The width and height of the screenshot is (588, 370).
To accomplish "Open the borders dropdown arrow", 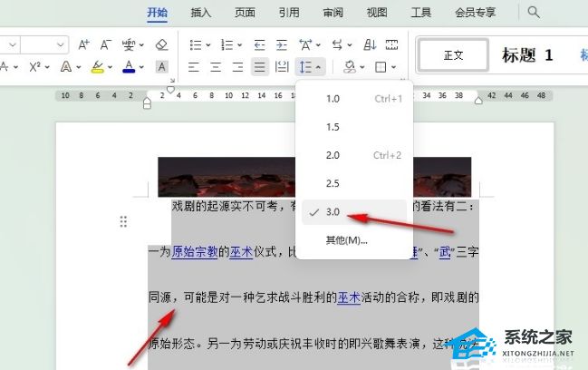I will coord(393,67).
